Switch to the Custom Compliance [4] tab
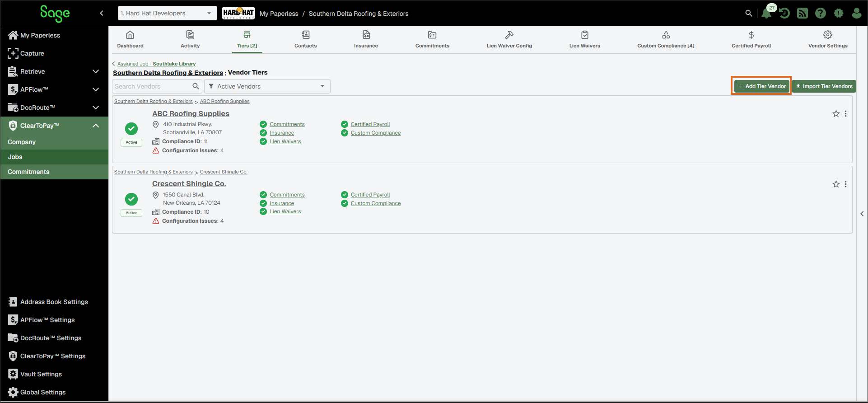The image size is (868, 403). click(x=666, y=39)
